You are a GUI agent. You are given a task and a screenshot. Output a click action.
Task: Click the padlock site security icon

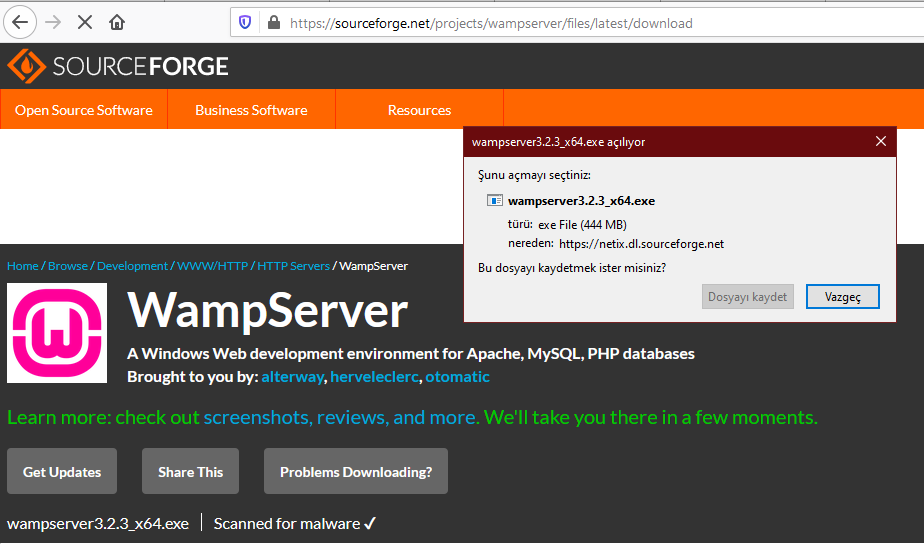coord(273,22)
